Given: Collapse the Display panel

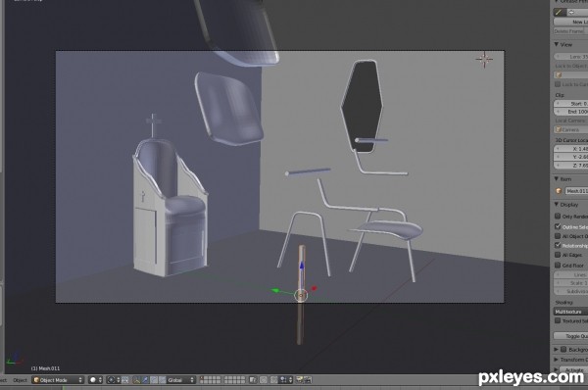Looking at the screenshot, I should (x=557, y=205).
